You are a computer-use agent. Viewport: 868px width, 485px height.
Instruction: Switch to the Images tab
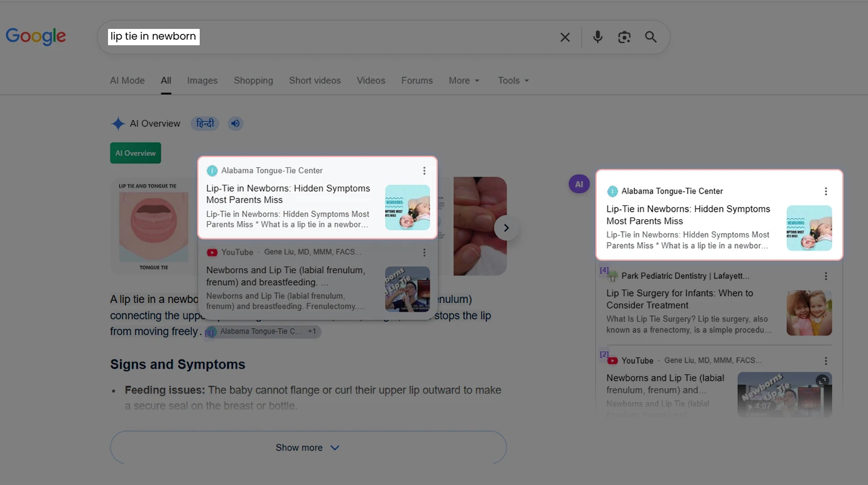pos(202,80)
